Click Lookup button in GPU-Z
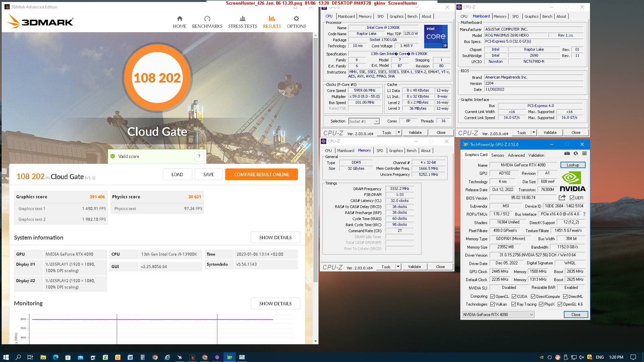 (x=573, y=165)
